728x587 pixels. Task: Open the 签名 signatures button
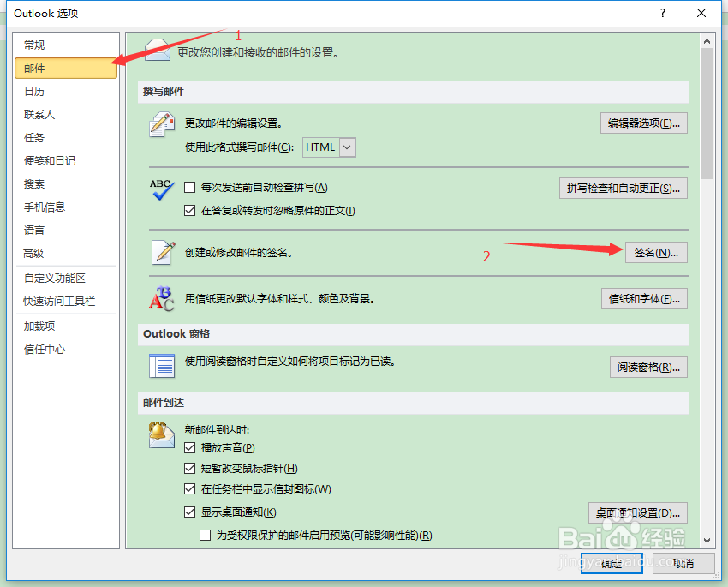(656, 253)
